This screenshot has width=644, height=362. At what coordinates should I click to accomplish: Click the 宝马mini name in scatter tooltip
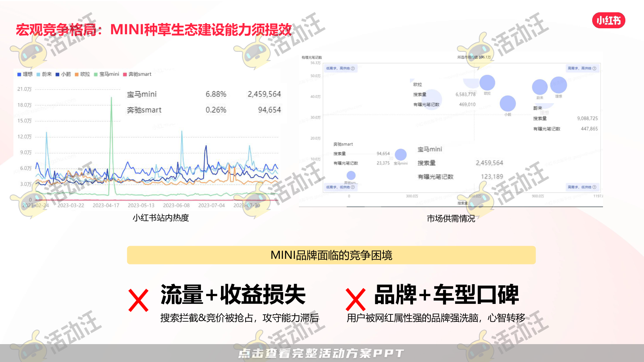(x=430, y=149)
